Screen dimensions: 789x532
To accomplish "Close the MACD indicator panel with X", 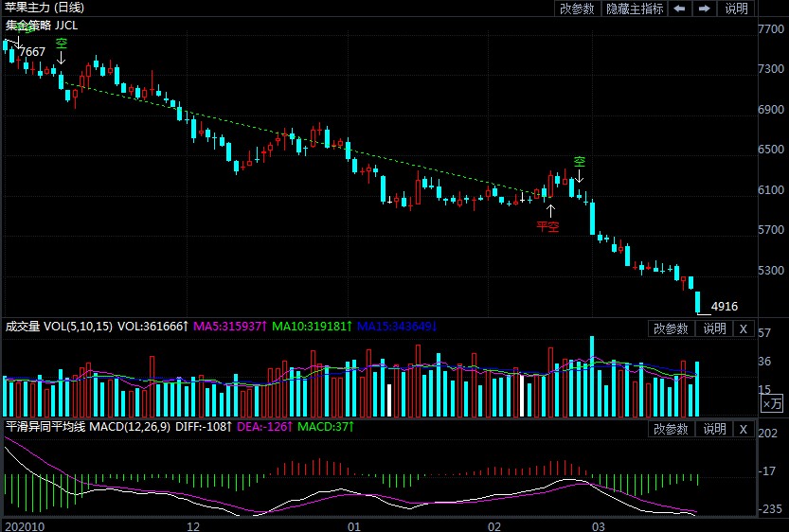I will (x=743, y=429).
